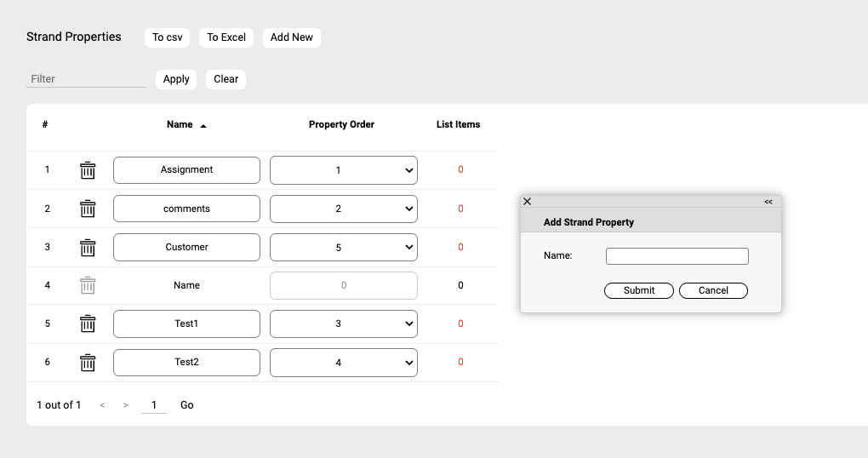Click the Filter text field
This screenshot has height=458, width=868.
(x=86, y=79)
